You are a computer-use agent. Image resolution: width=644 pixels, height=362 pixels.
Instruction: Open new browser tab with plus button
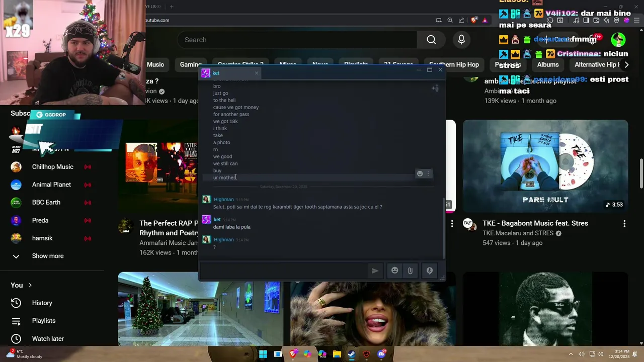pyautogui.click(x=172, y=7)
